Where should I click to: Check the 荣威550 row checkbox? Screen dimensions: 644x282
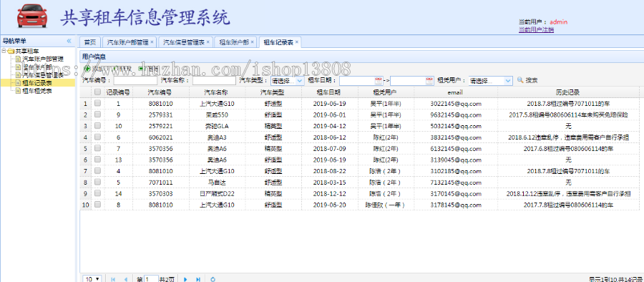point(97,115)
